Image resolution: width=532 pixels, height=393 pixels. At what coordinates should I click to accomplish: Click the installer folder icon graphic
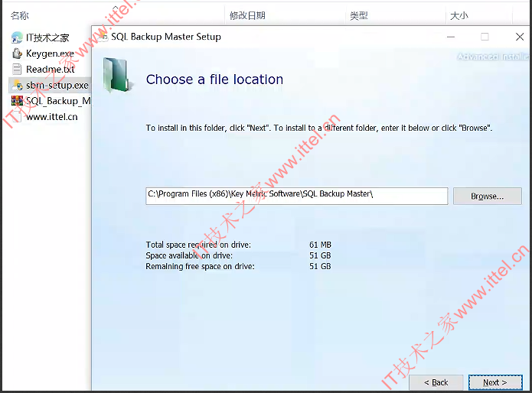pyautogui.click(x=116, y=75)
